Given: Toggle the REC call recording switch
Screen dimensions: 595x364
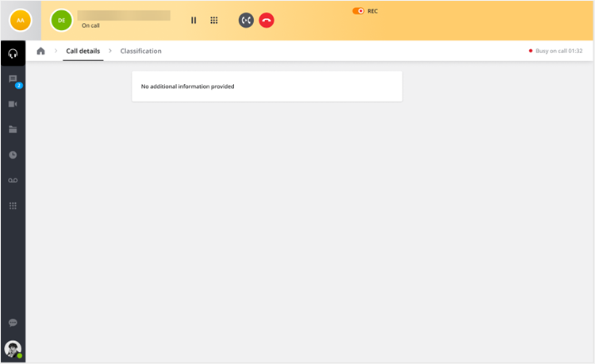Looking at the screenshot, I should point(359,11).
